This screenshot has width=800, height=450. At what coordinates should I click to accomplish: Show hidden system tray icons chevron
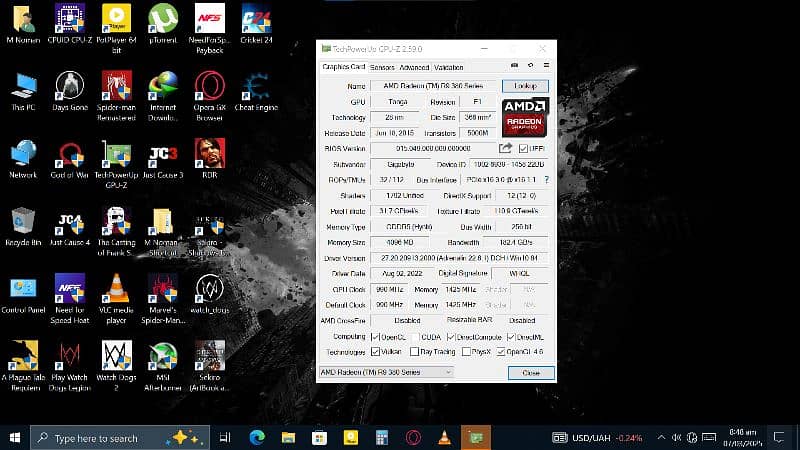pyautogui.click(x=661, y=437)
